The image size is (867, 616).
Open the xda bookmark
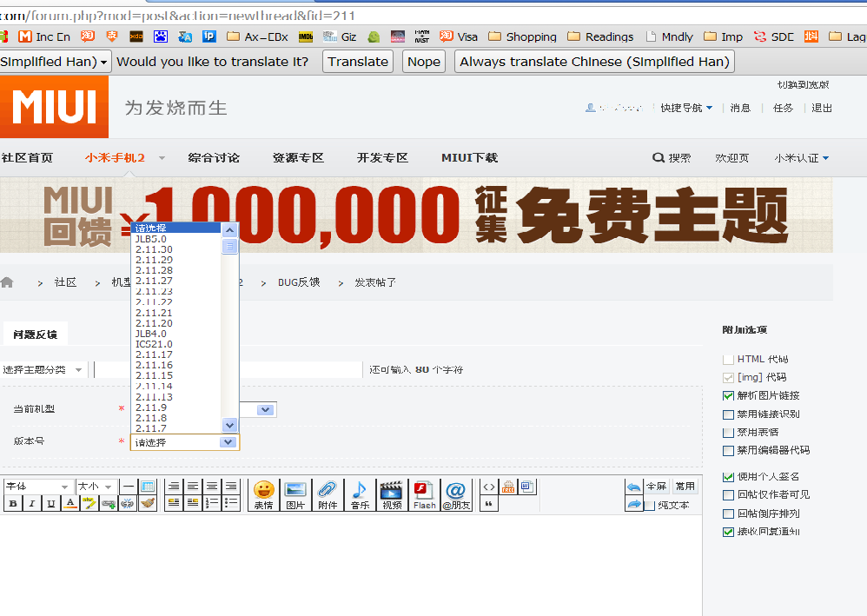point(136,37)
